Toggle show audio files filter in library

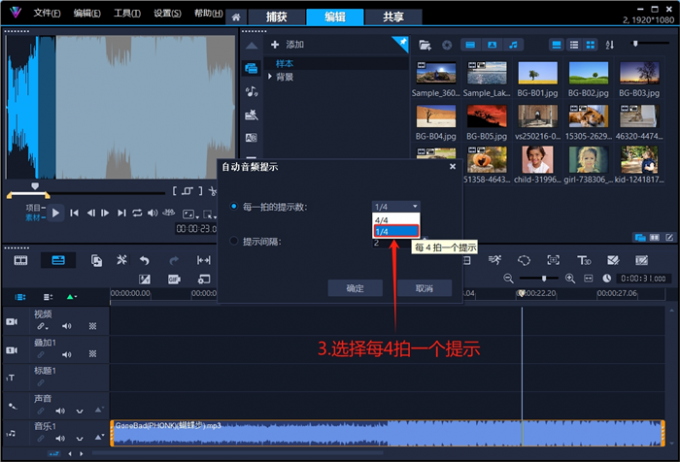pyautogui.click(x=513, y=45)
